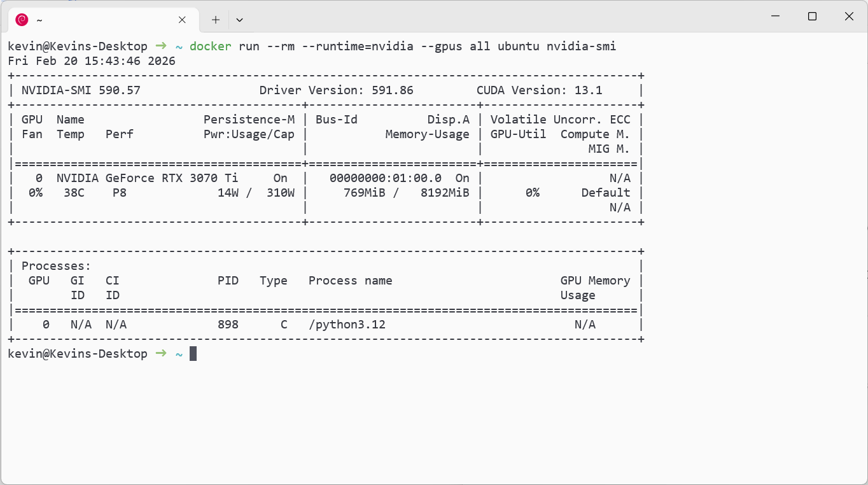Viewport: 868px width, 485px height.
Task: Click the "CUDA Version: 13.1" text
Action: pos(539,90)
